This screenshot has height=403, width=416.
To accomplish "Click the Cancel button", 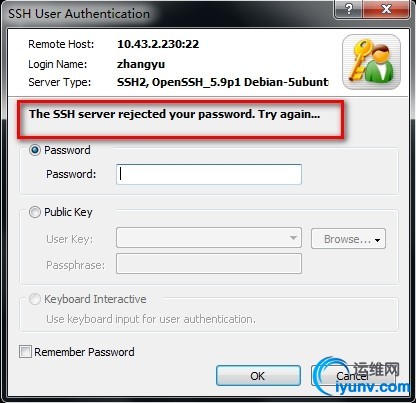I will pos(353,376).
